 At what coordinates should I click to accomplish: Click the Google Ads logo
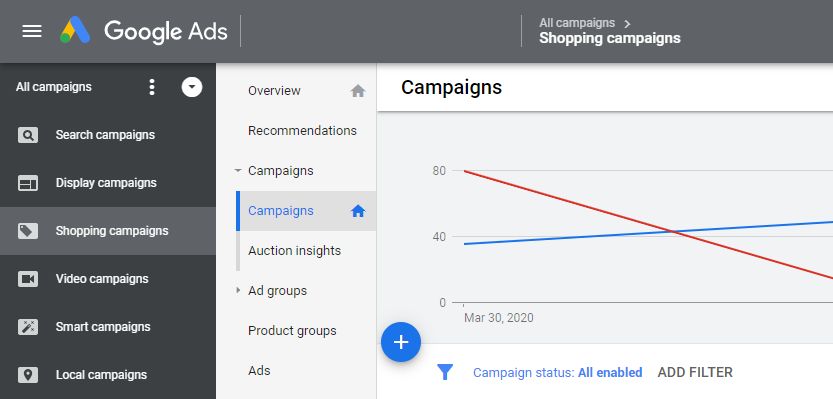click(x=143, y=31)
